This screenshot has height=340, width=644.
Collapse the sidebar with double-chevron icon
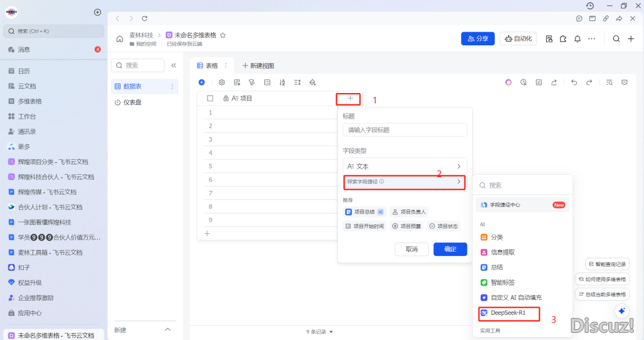click(x=174, y=66)
